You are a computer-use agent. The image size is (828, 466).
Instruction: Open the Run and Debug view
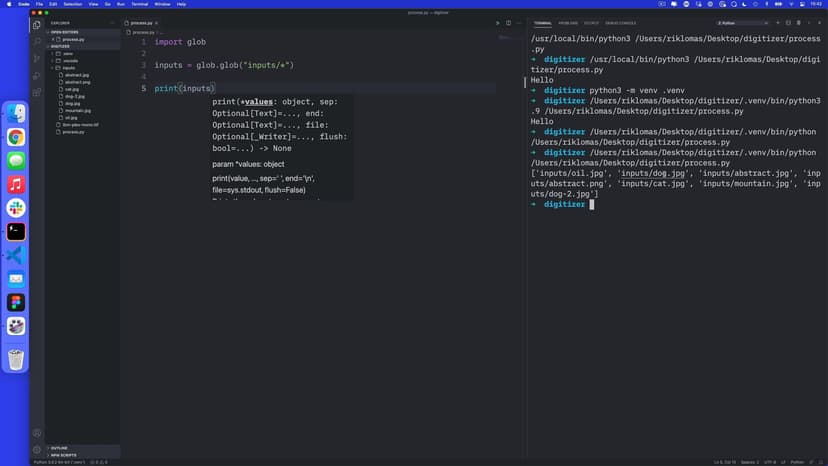click(37, 76)
